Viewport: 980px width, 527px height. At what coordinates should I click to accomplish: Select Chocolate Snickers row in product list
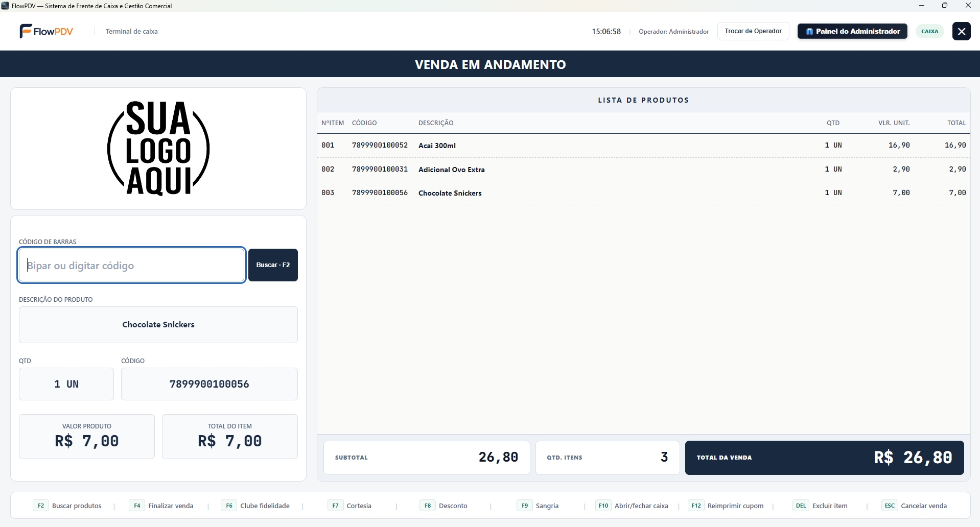643,193
